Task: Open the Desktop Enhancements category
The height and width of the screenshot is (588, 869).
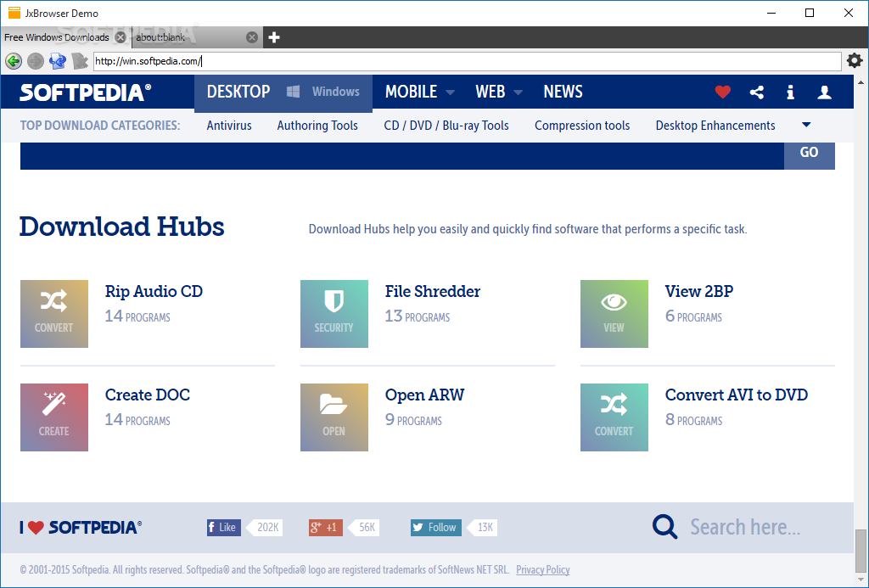Action: (x=715, y=126)
